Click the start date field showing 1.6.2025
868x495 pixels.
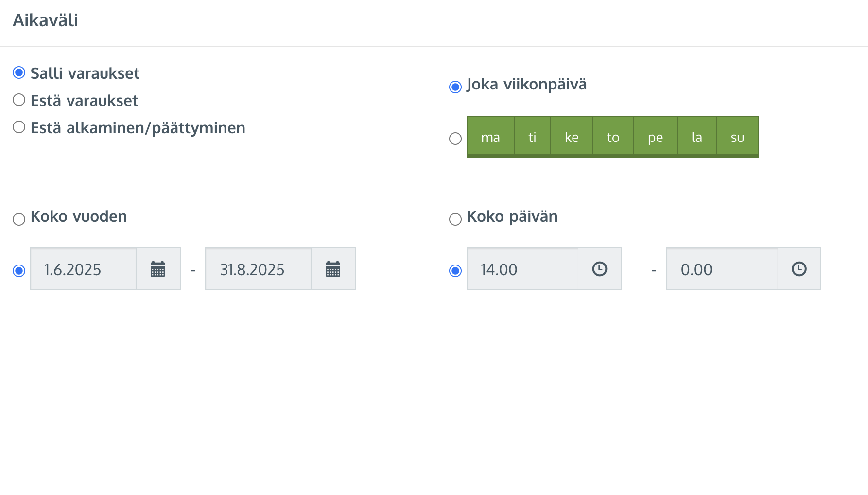pyautogui.click(x=84, y=269)
